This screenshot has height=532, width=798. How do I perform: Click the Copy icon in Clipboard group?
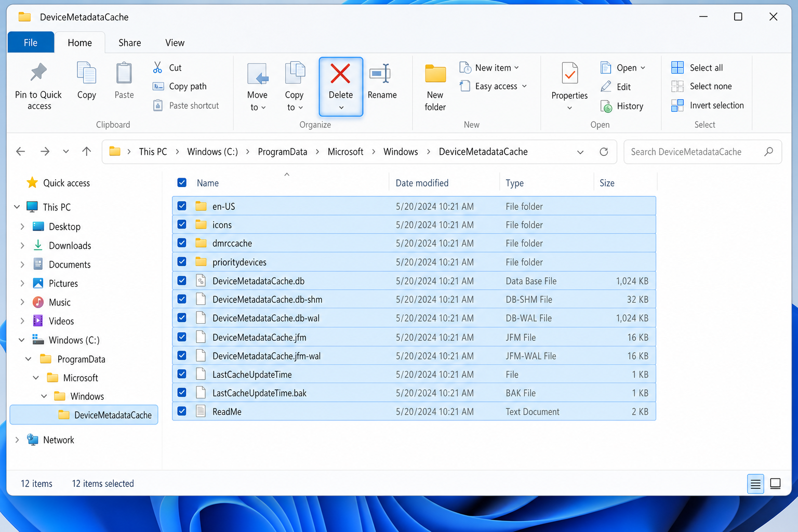click(x=86, y=72)
